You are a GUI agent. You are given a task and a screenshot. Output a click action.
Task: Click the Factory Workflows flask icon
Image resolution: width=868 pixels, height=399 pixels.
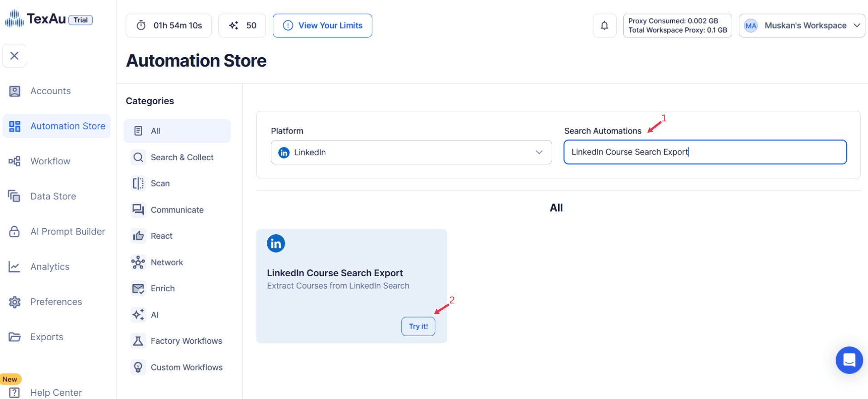tap(138, 341)
